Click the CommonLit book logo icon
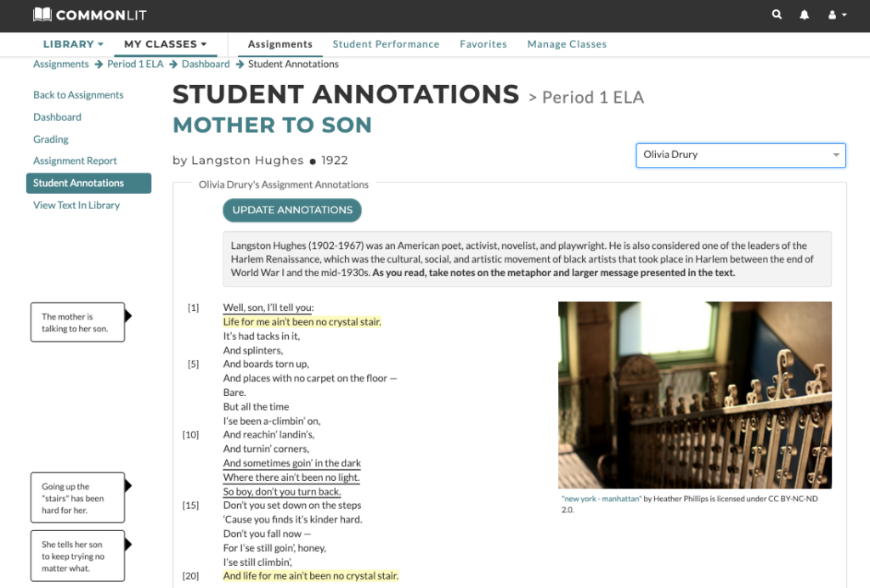The height and width of the screenshot is (588, 870). (42, 14)
